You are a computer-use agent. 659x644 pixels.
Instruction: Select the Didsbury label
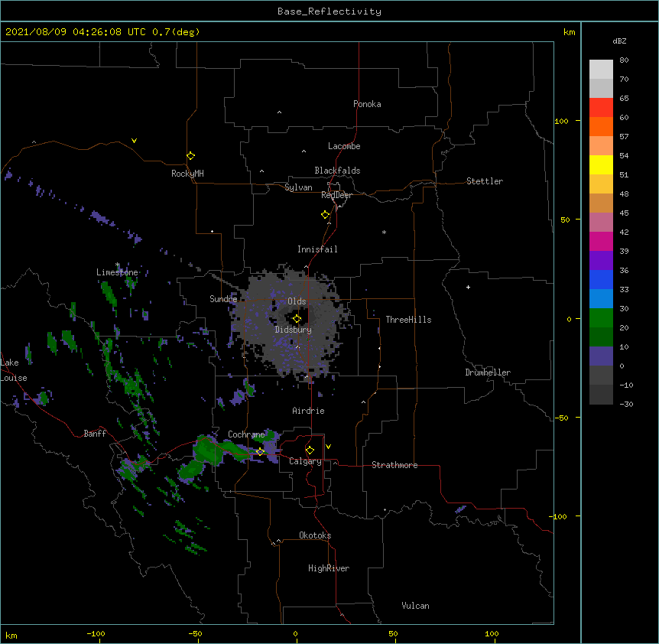click(x=293, y=330)
